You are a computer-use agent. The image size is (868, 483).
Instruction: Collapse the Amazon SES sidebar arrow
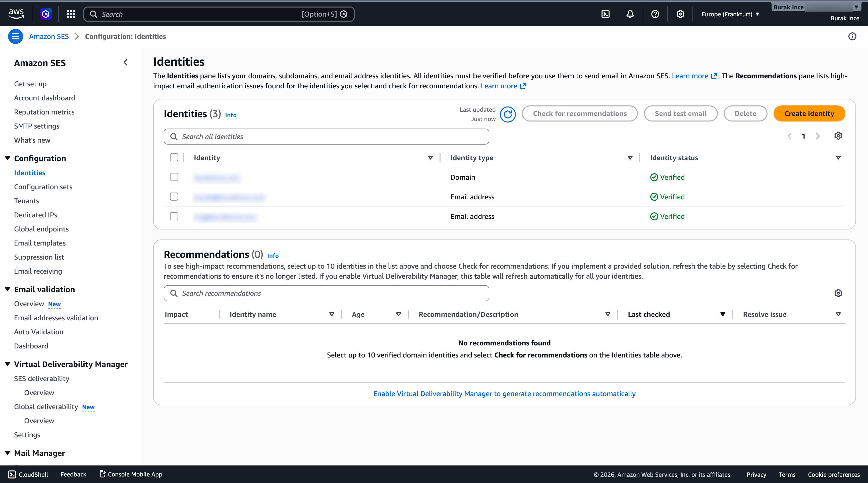pyautogui.click(x=126, y=62)
